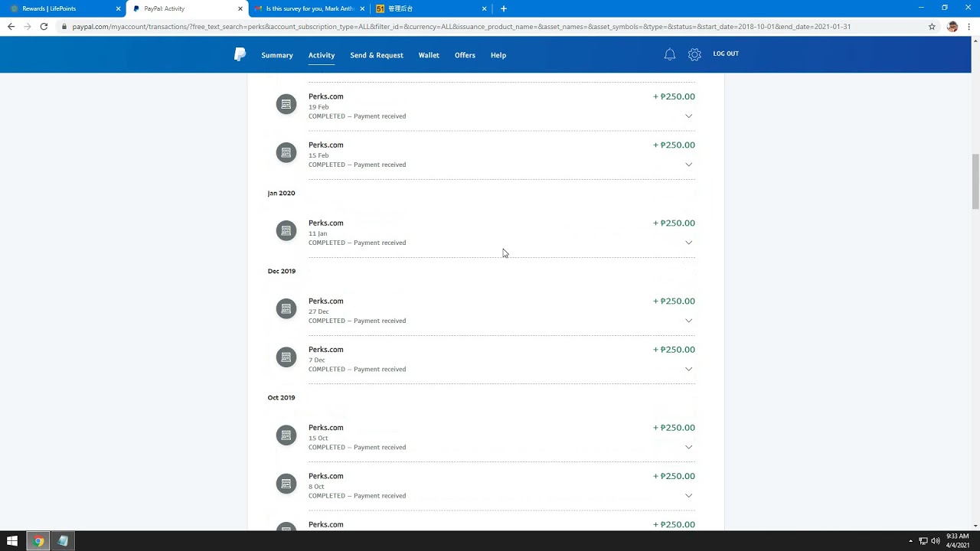Expand the 15 Feb transaction details

(x=688, y=165)
